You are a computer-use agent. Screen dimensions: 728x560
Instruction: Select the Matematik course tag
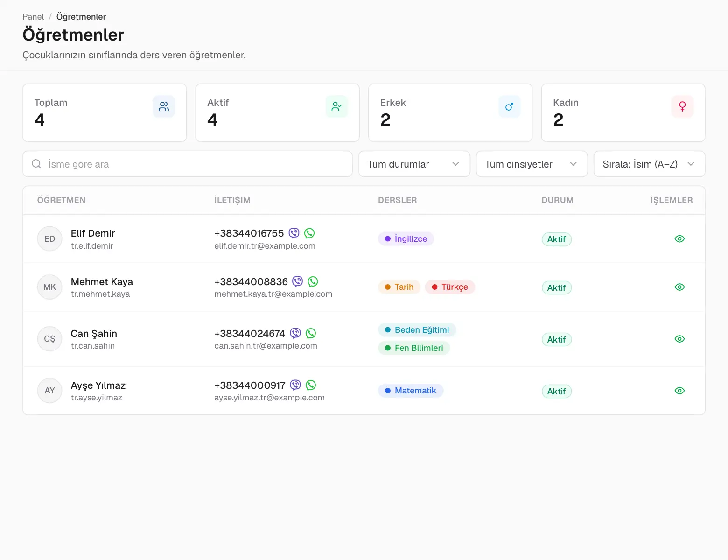pyautogui.click(x=411, y=391)
